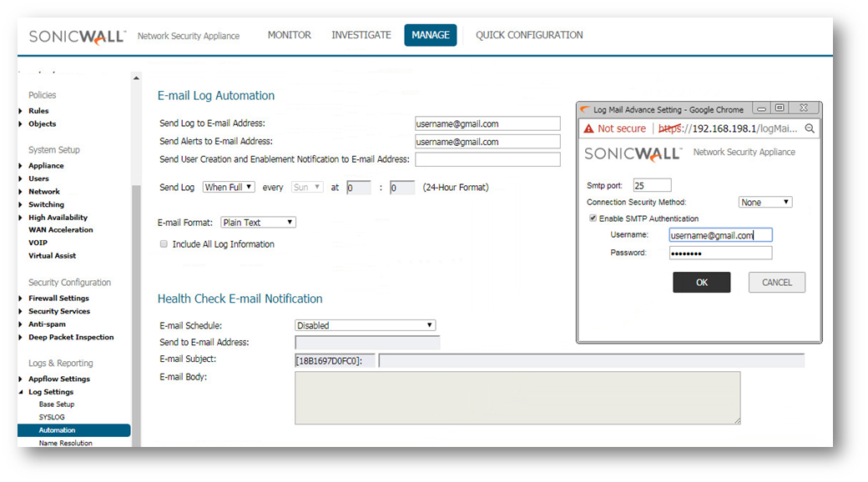Screen dimensions: 868x482
Task: Expand the Switching menu
Action: click(x=46, y=204)
